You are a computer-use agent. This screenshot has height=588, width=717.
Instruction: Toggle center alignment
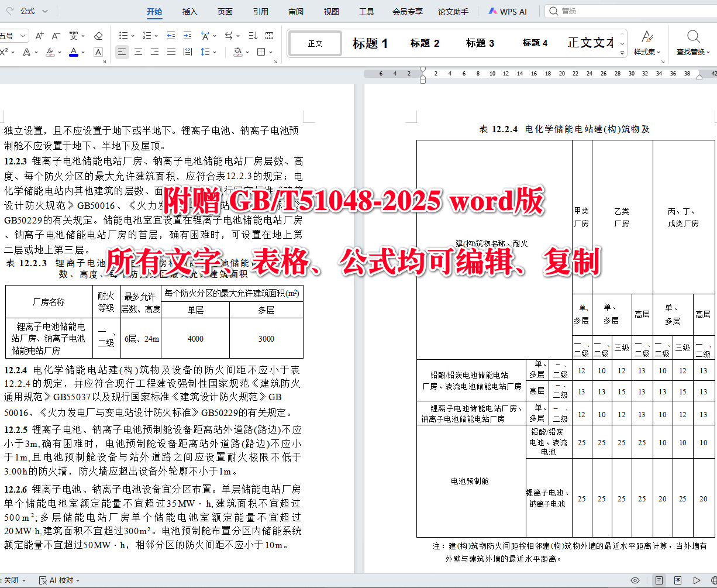point(138,52)
